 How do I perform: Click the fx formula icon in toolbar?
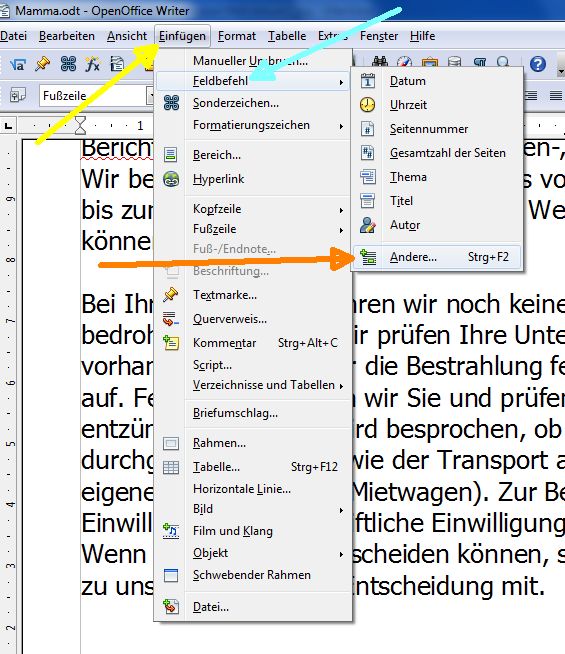point(93,64)
